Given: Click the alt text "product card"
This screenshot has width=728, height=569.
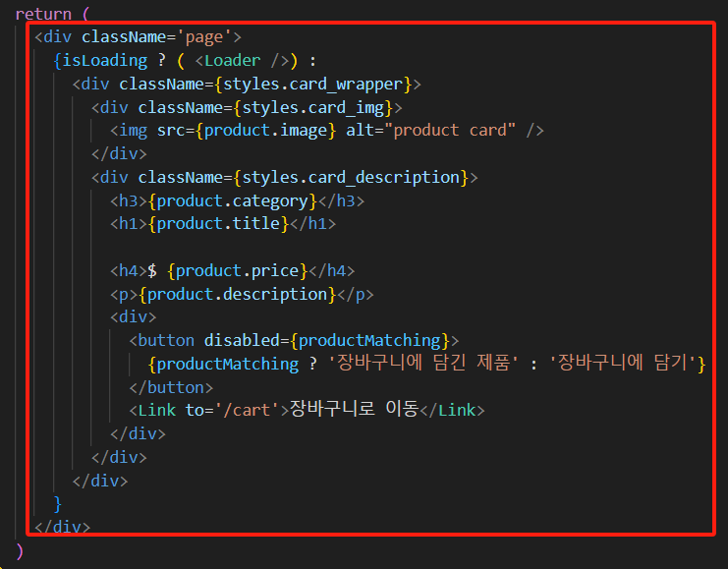Looking at the screenshot, I should (x=449, y=131).
